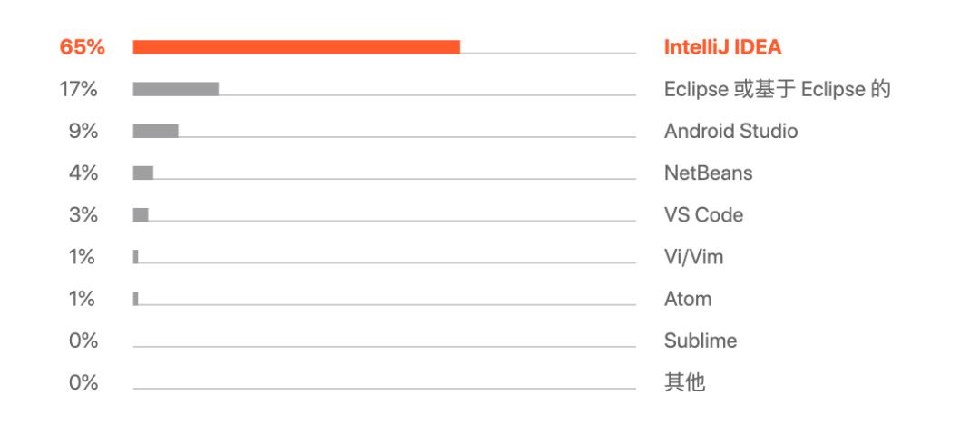Click the 4% percentage value

pyautogui.click(x=83, y=173)
